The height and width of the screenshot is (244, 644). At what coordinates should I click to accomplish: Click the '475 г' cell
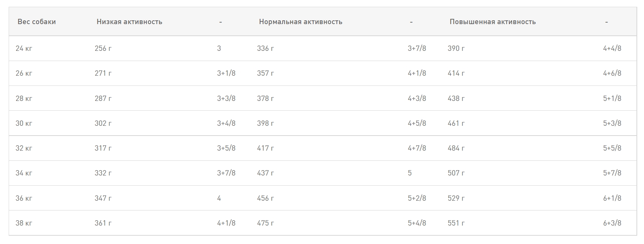click(x=265, y=223)
